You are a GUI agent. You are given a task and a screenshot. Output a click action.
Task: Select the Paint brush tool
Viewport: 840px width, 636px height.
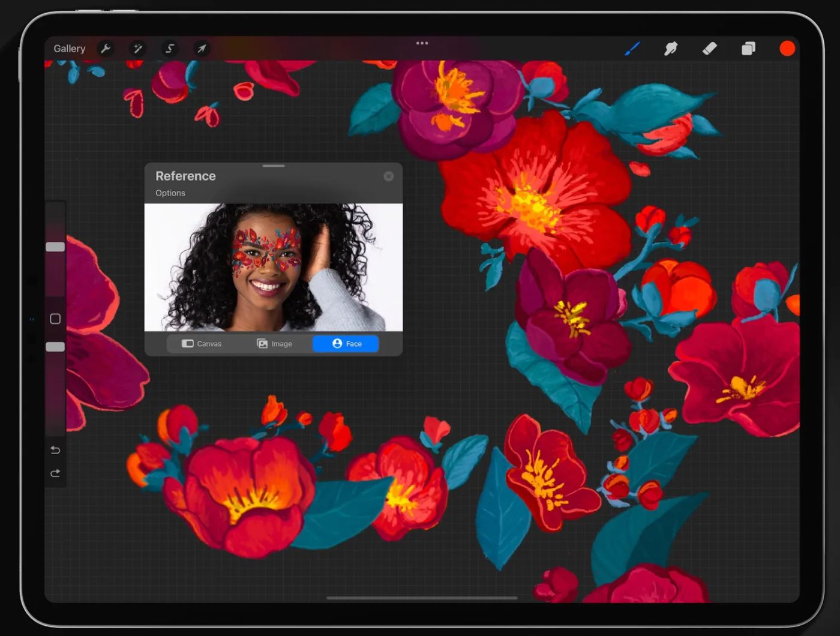point(632,49)
